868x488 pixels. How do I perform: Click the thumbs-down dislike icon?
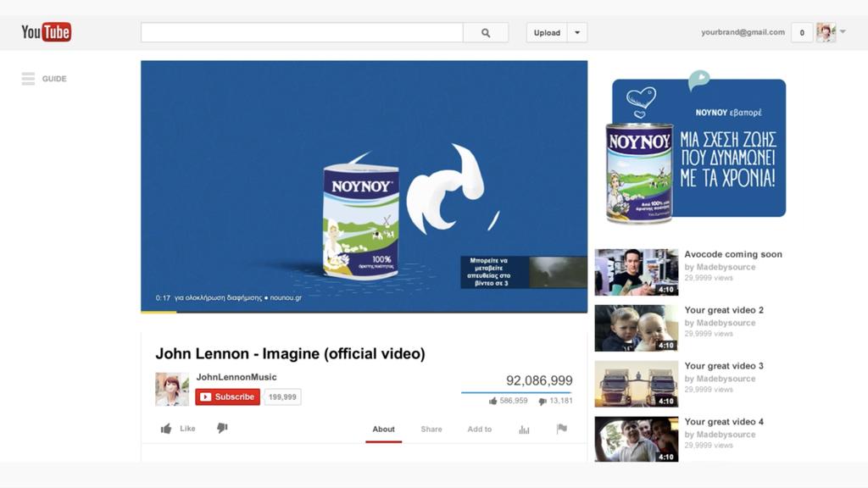tap(222, 428)
